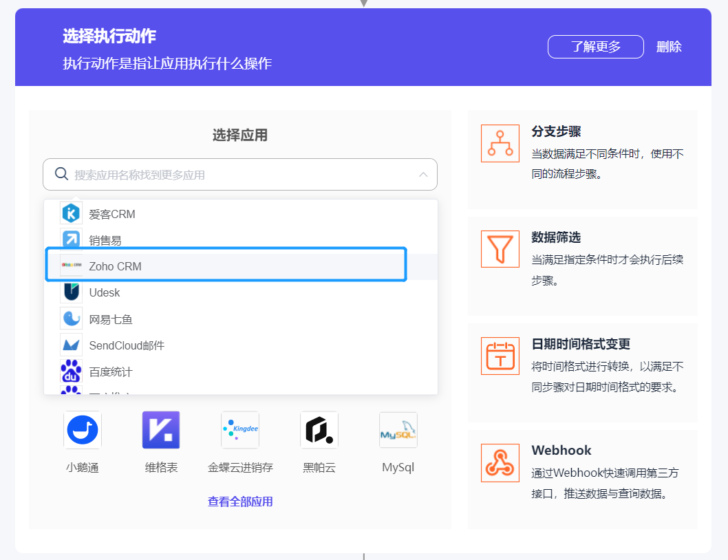This screenshot has height=560, width=728.
Task: Collapse the app dropdown with the chevron
Action: tap(423, 175)
